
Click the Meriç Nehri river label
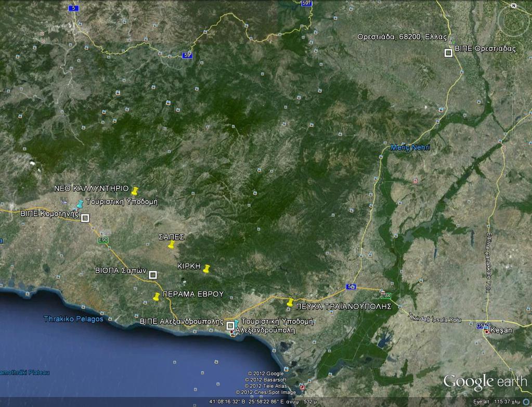point(410,148)
